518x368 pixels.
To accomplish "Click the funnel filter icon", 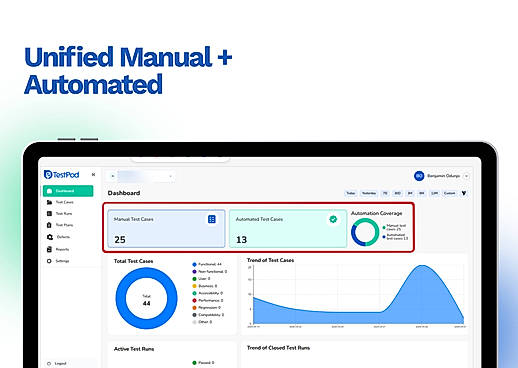I will coord(464,193).
